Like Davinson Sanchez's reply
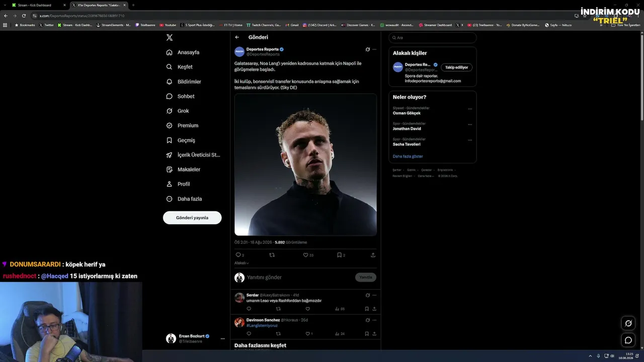 [309, 333]
